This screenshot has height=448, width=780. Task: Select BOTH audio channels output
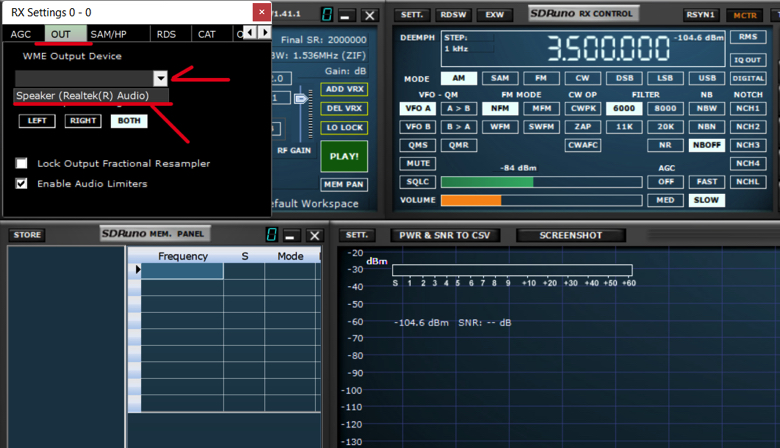129,121
